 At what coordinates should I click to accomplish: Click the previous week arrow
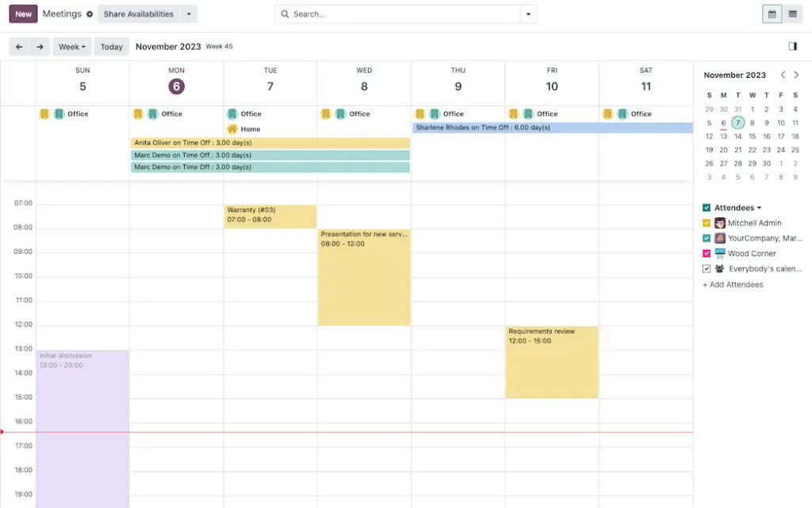[x=19, y=46]
